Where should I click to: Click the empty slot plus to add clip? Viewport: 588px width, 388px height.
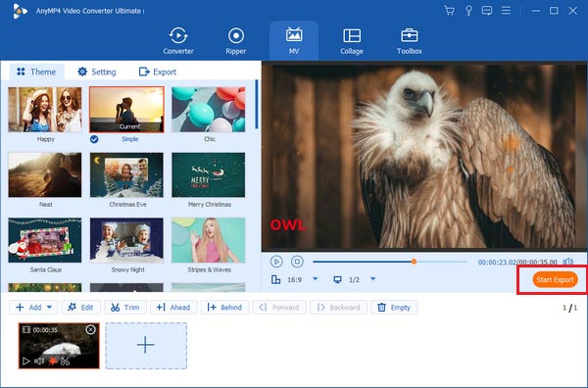(x=146, y=346)
